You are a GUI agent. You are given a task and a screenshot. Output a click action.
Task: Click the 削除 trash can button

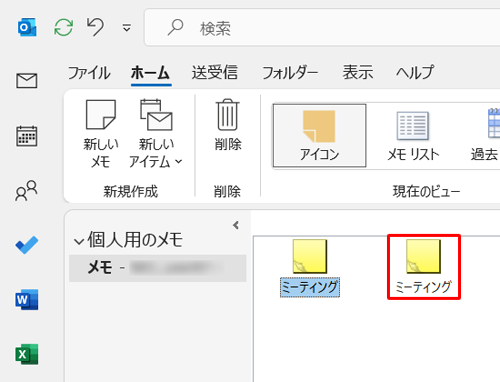tap(228, 125)
